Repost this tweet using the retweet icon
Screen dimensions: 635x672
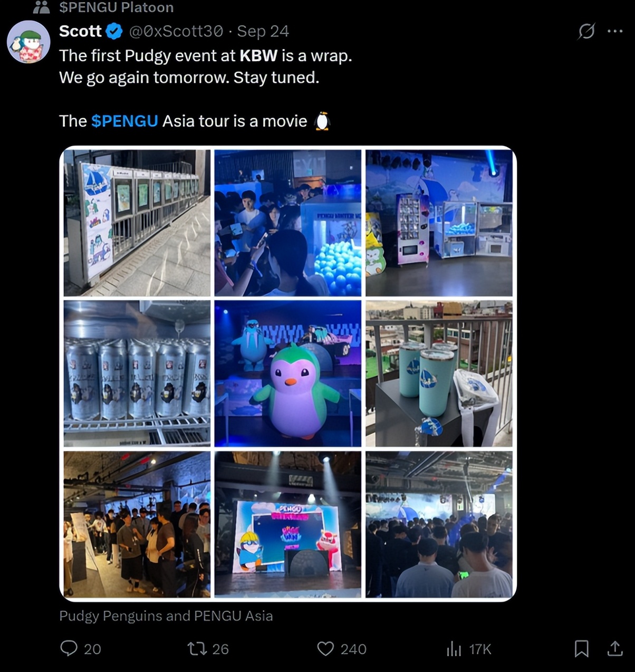click(x=197, y=648)
